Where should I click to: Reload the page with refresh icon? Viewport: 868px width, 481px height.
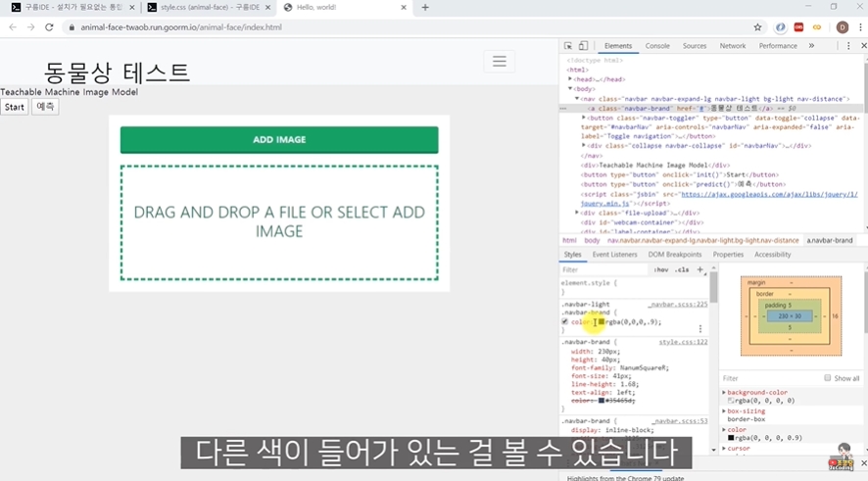click(x=49, y=27)
